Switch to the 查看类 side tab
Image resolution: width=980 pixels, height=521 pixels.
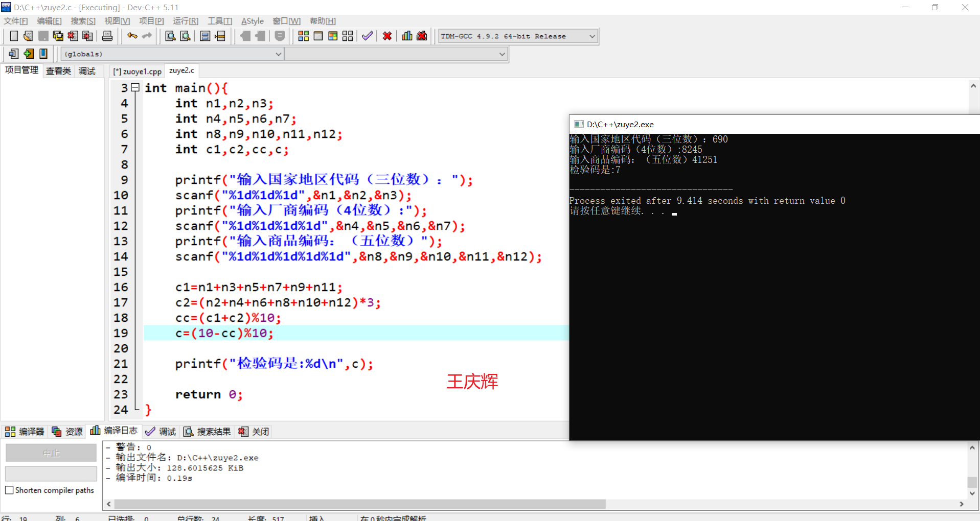(x=58, y=71)
